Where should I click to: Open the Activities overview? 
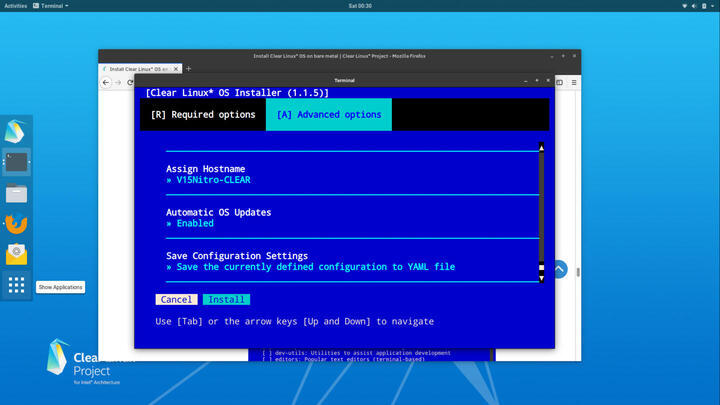(16, 6)
